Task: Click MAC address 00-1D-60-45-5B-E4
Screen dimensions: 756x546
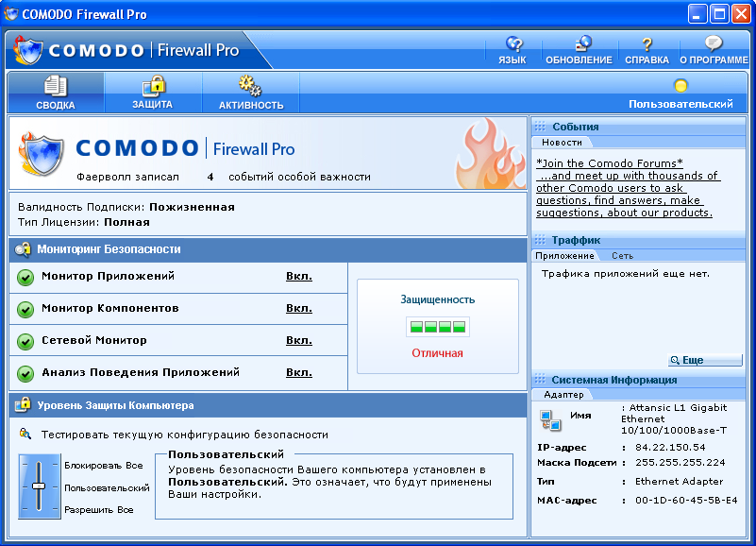Action: 686,500
